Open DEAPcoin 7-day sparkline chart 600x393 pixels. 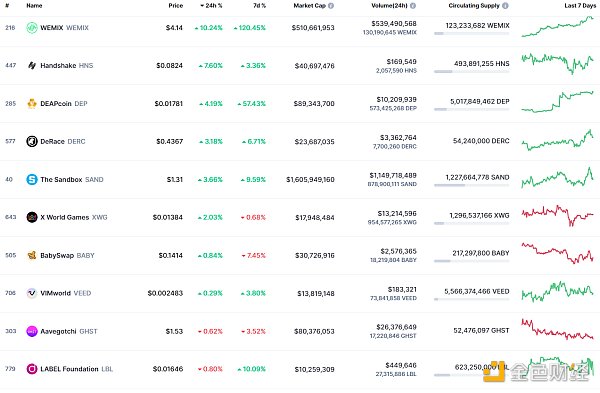(x=558, y=102)
